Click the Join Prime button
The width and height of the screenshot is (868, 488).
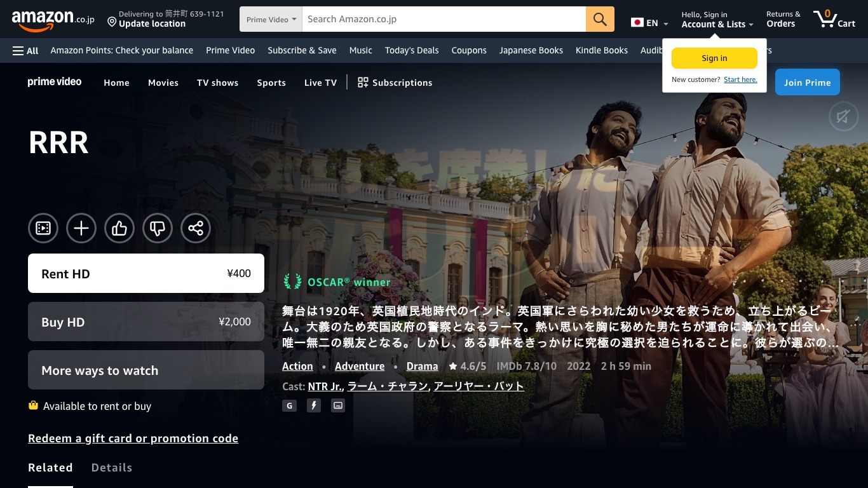807,82
